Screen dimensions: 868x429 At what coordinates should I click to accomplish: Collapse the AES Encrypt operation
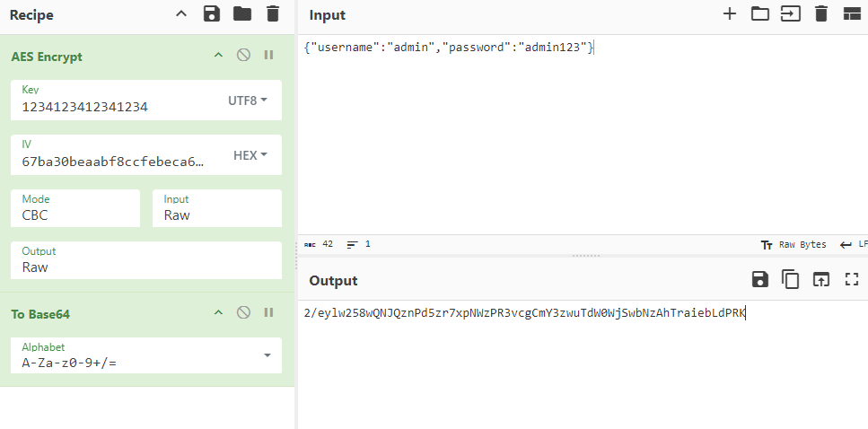[x=217, y=56]
